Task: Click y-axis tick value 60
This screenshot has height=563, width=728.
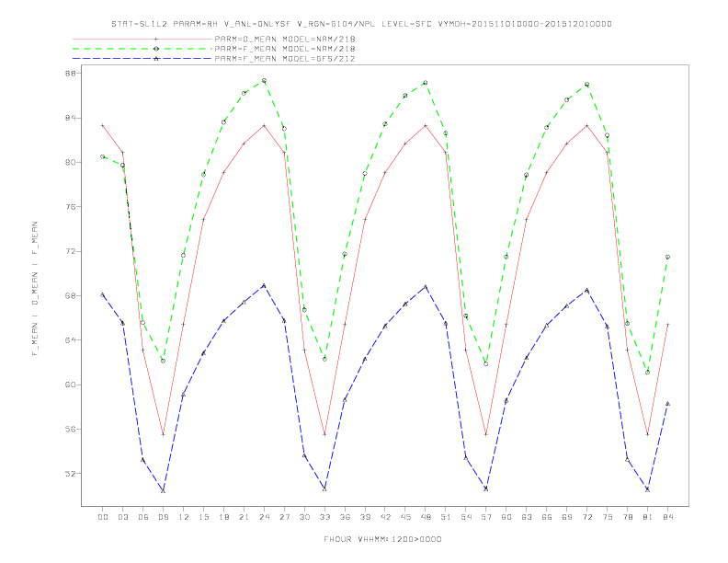Action: coord(71,385)
